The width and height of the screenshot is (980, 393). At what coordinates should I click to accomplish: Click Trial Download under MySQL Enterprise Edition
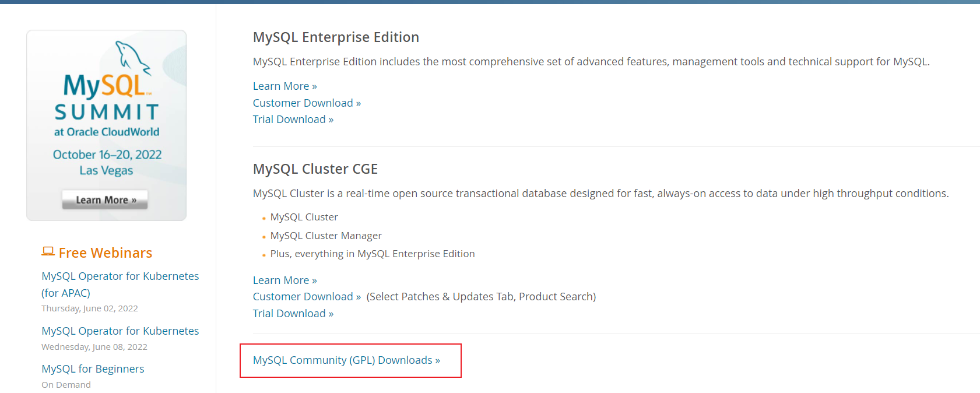coord(293,120)
